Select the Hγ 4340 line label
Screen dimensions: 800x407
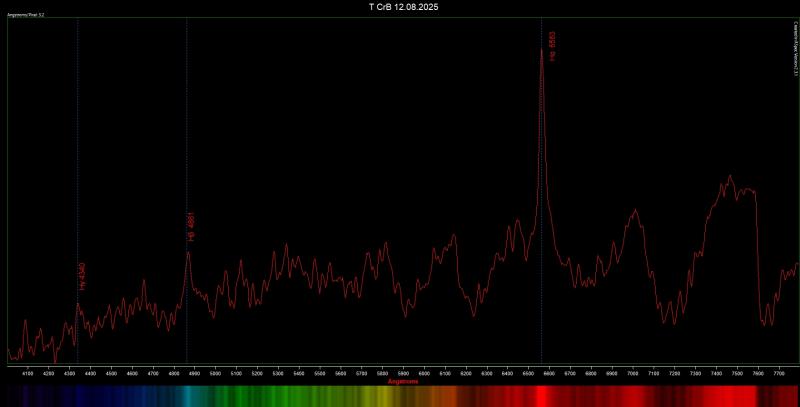click(x=82, y=276)
